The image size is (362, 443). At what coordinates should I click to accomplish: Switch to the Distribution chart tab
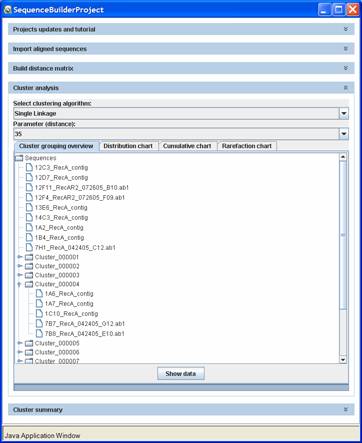[128, 146]
